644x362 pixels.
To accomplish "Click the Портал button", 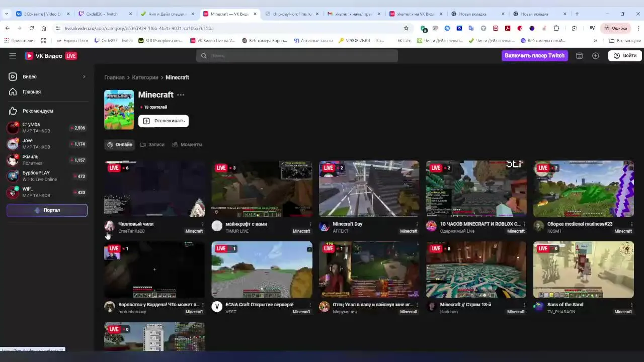I will tap(47, 210).
